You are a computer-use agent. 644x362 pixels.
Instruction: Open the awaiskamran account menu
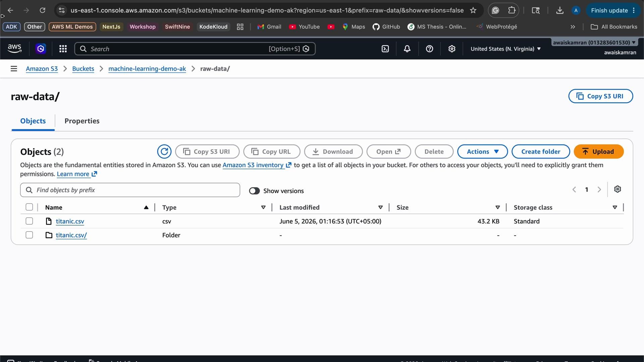tap(594, 43)
